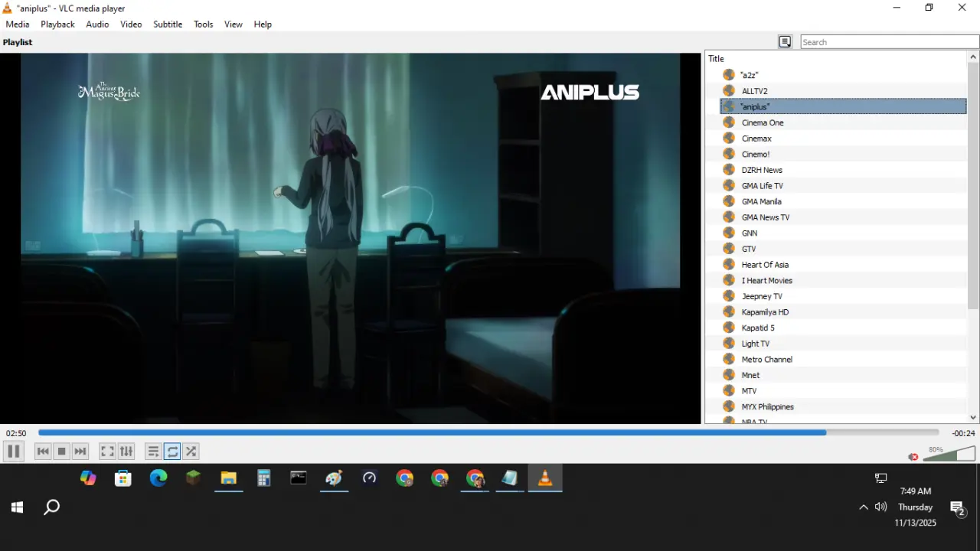Image resolution: width=980 pixels, height=551 pixels.
Task: Select Kapatid 5 channel
Action: tap(843, 328)
